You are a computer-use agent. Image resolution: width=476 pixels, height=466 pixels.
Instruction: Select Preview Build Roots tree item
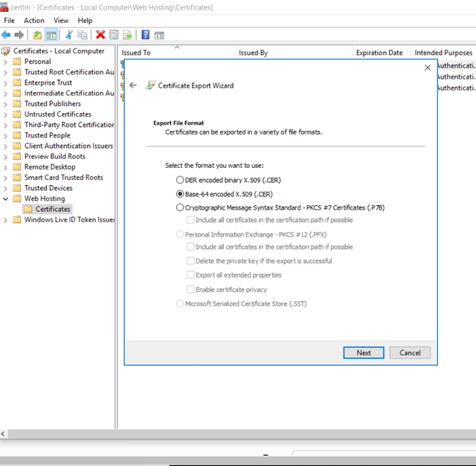pyautogui.click(x=55, y=156)
